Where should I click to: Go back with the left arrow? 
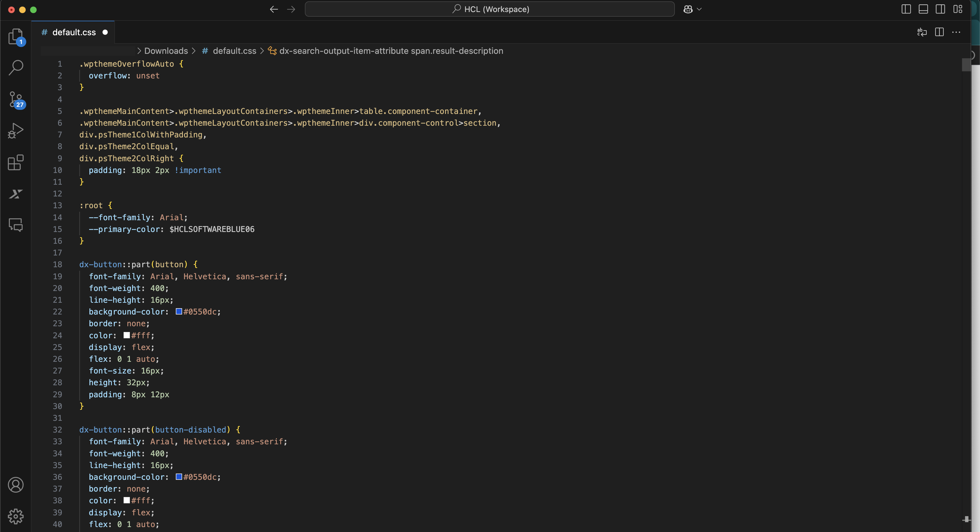click(x=273, y=9)
